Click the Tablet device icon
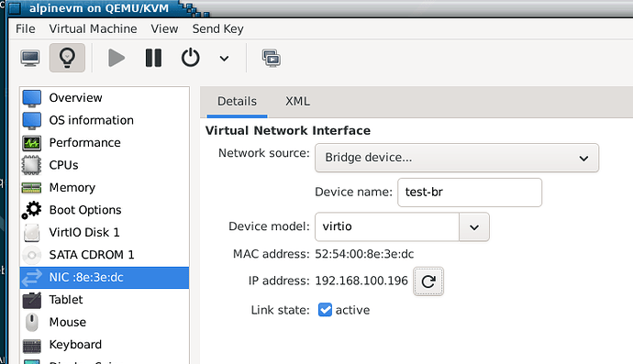633x364 pixels. point(32,300)
